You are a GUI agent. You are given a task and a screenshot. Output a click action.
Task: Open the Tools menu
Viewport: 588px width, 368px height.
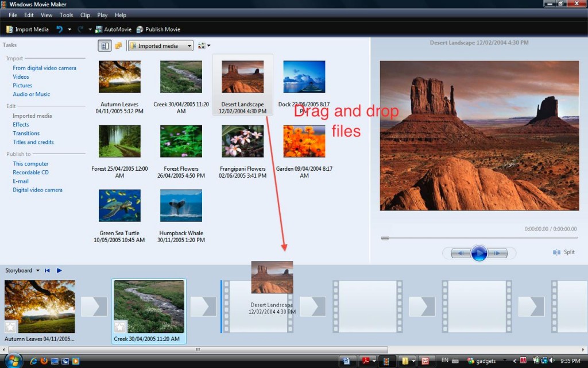[67, 15]
